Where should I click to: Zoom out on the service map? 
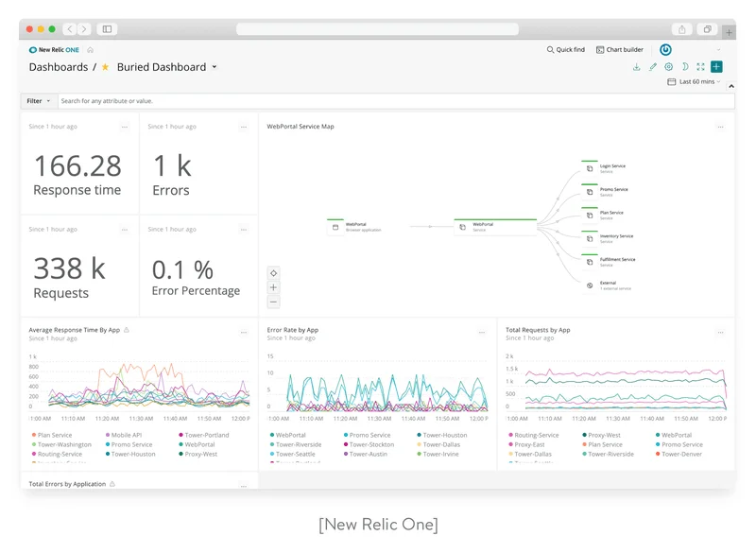(274, 302)
